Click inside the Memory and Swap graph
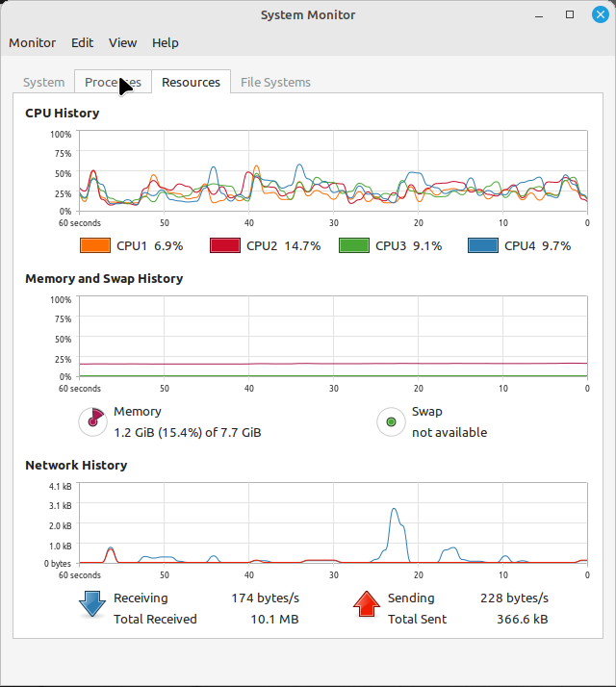The height and width of the screenshot is (687, 616). click(333, 337)
